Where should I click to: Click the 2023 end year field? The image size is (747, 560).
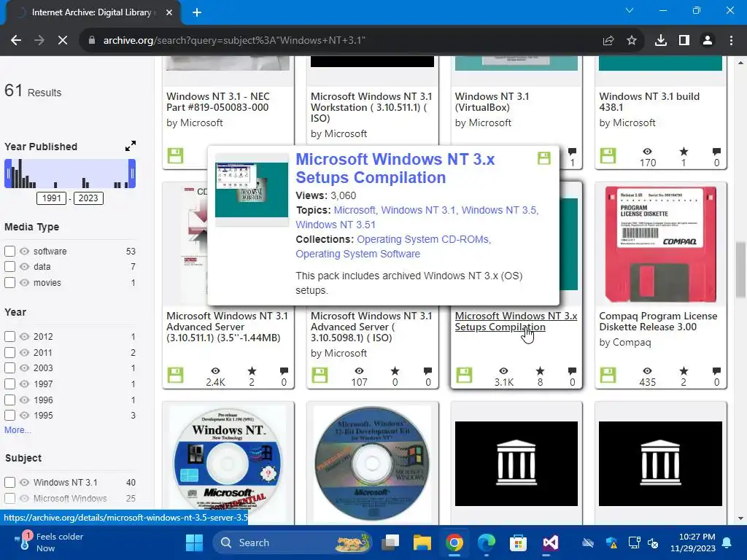coord(88,198)
